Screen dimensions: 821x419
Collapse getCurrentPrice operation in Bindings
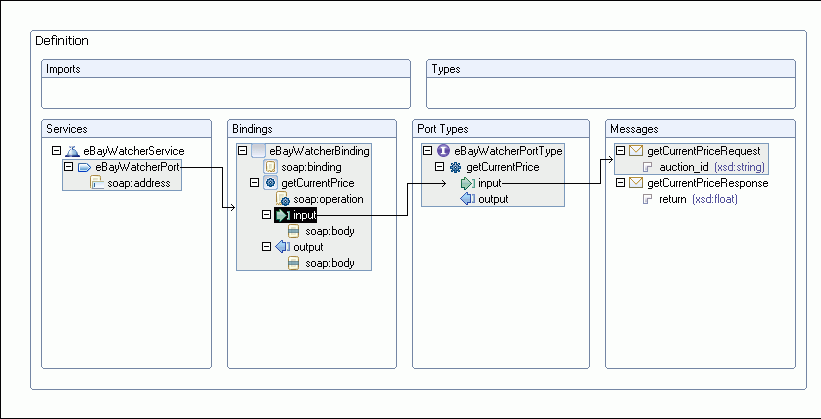pyautogui.click(x=254, y=183)
